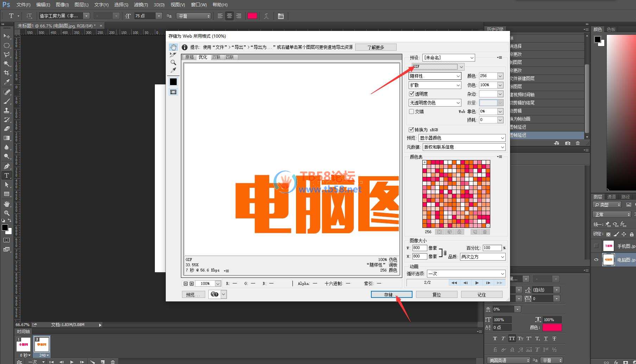
Task: Click the 了解更多 button
Action: click(376, 47)
